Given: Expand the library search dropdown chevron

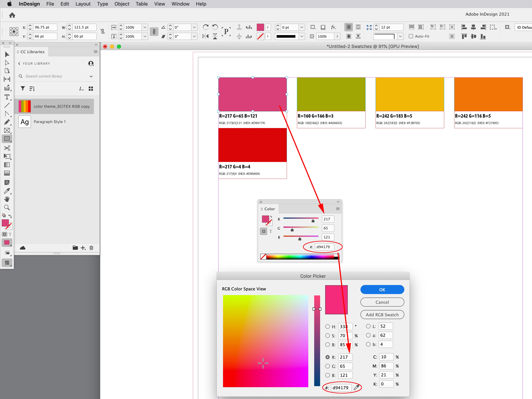Looking at the screenshot, I should [91, 76].
